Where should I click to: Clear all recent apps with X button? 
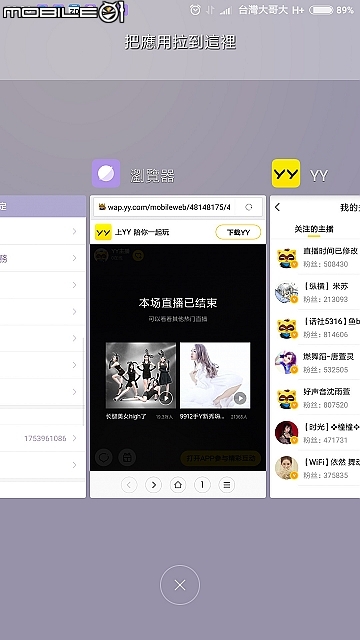(180, 585)
